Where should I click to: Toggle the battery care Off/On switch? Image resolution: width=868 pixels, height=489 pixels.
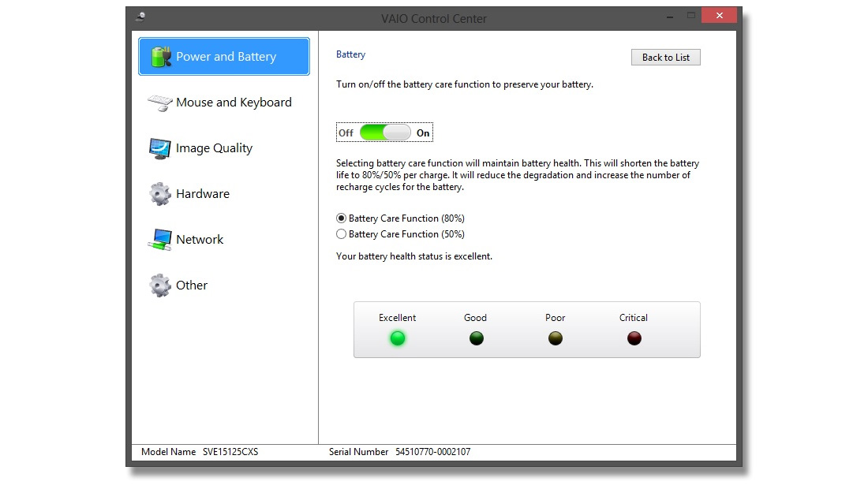385,133
